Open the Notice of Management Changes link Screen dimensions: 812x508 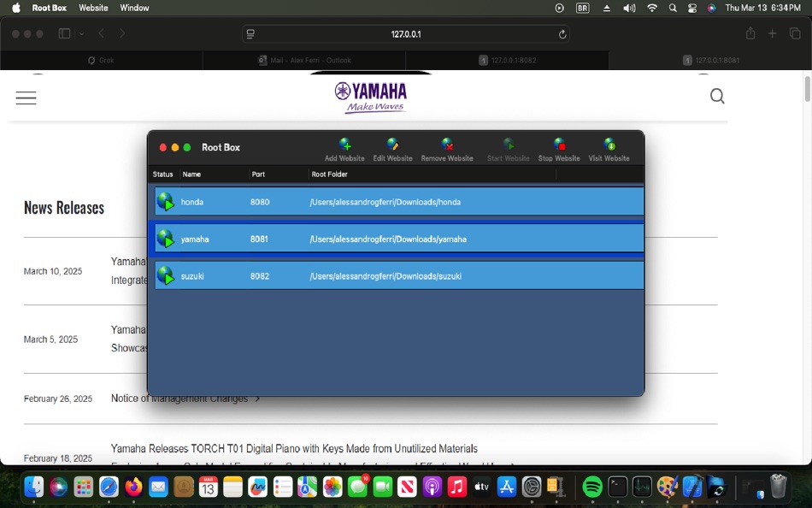coord(179,399)
